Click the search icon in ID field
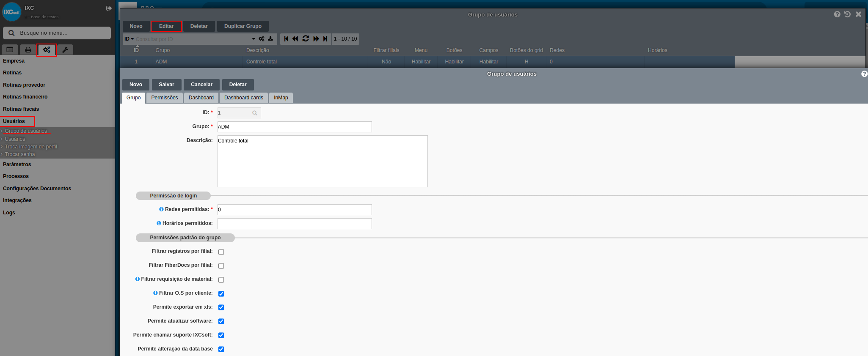The image size is (868, 356). click(x=255, y=113)
